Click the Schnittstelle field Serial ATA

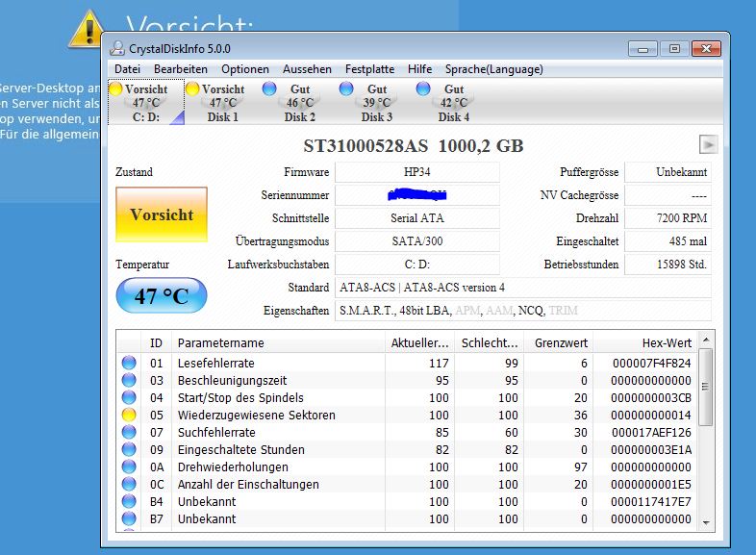point(417,218)
